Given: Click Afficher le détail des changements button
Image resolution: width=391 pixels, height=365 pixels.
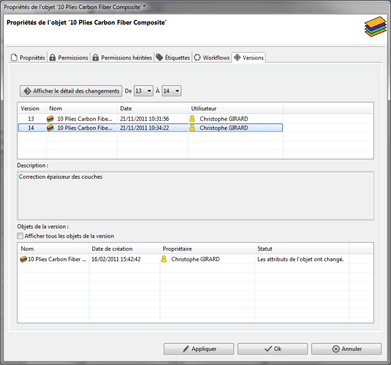Looking at the screenshot, I should coord(71,91).
